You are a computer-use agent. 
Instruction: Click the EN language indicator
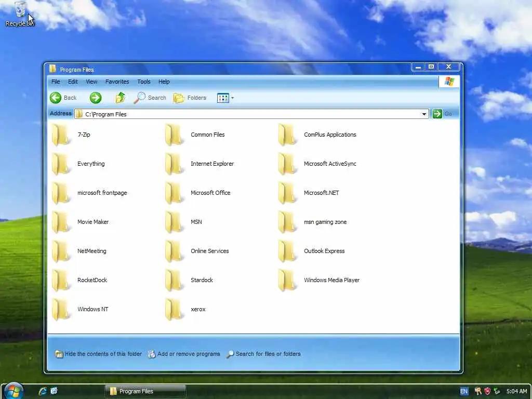(464, 391)
